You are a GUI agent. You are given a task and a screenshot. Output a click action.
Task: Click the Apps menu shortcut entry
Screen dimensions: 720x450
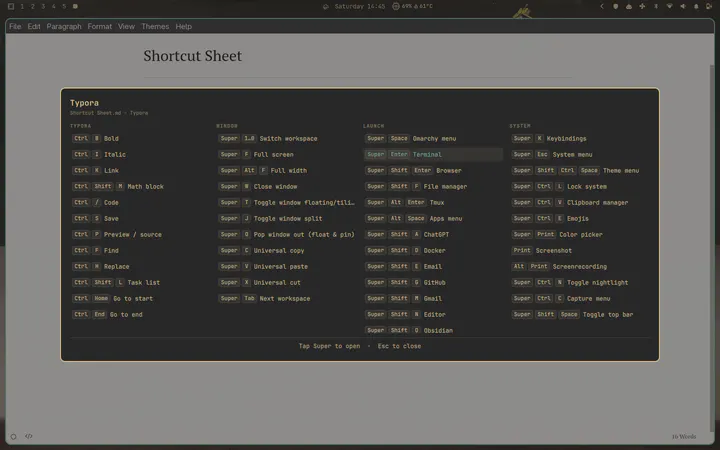(414, 219)
